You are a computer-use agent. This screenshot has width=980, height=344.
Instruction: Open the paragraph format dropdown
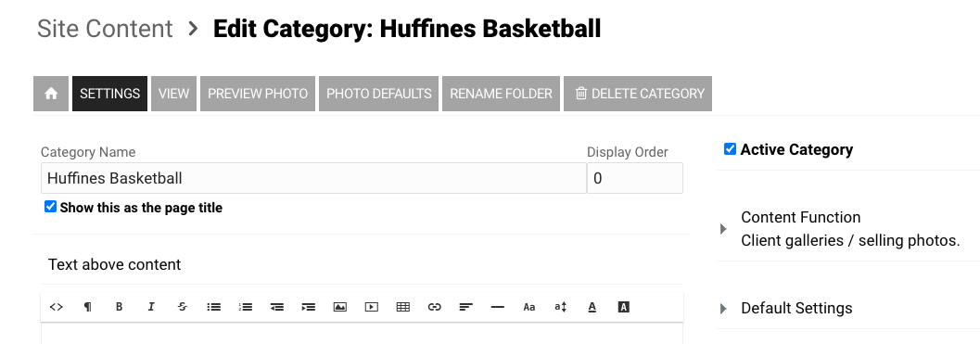pos(87,307)
